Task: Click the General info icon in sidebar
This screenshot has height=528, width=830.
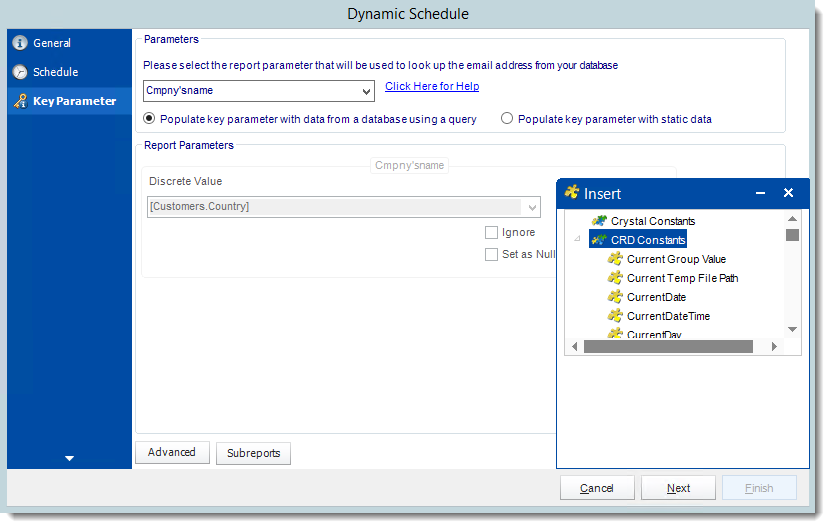Action: 20,43
